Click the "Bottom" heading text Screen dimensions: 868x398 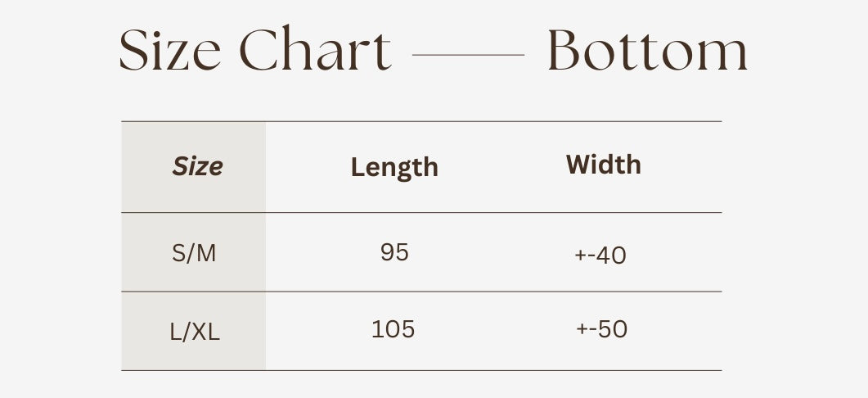coord(647,51)
